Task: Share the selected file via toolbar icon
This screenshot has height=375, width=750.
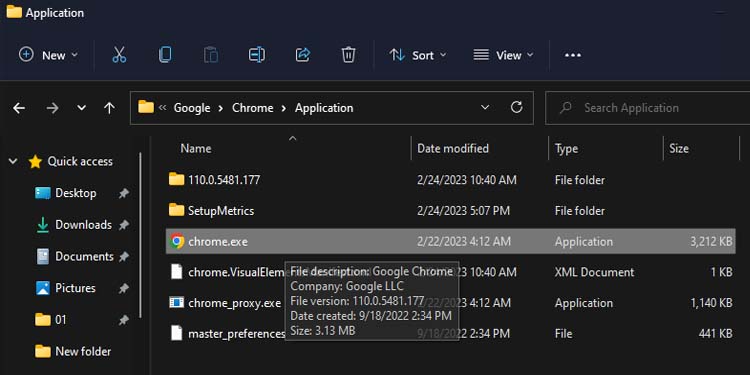Action: point(303,55)
